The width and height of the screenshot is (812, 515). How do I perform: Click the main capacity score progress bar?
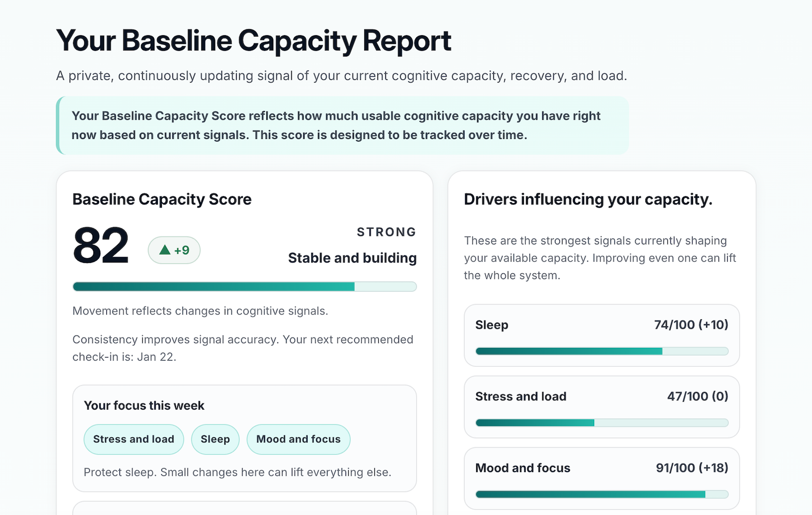pos(244,287)
